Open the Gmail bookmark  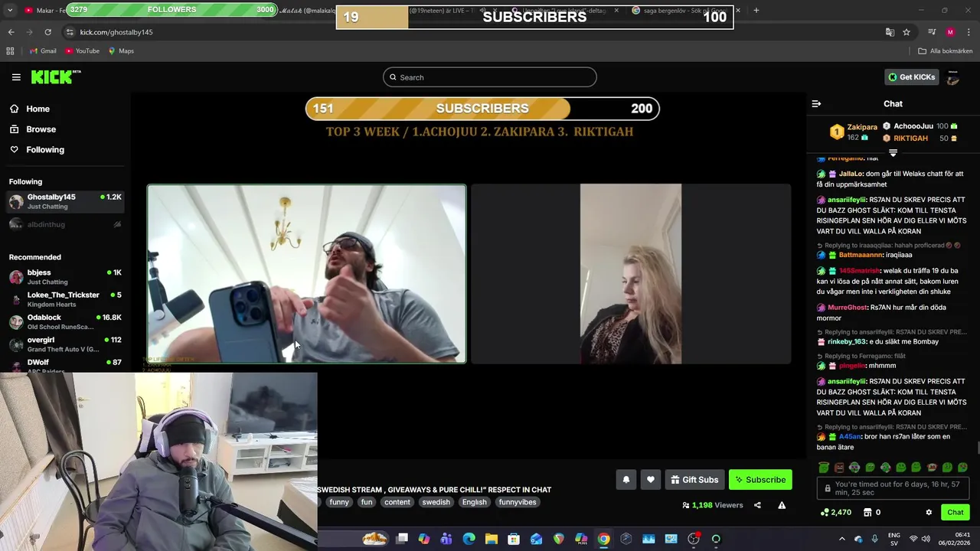pyautogui.click(x=43, y=51)
